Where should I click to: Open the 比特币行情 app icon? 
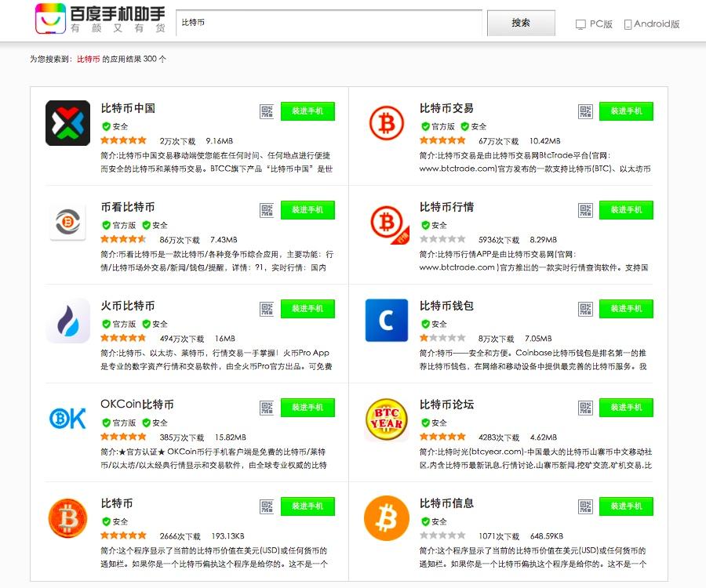point(388,223)
